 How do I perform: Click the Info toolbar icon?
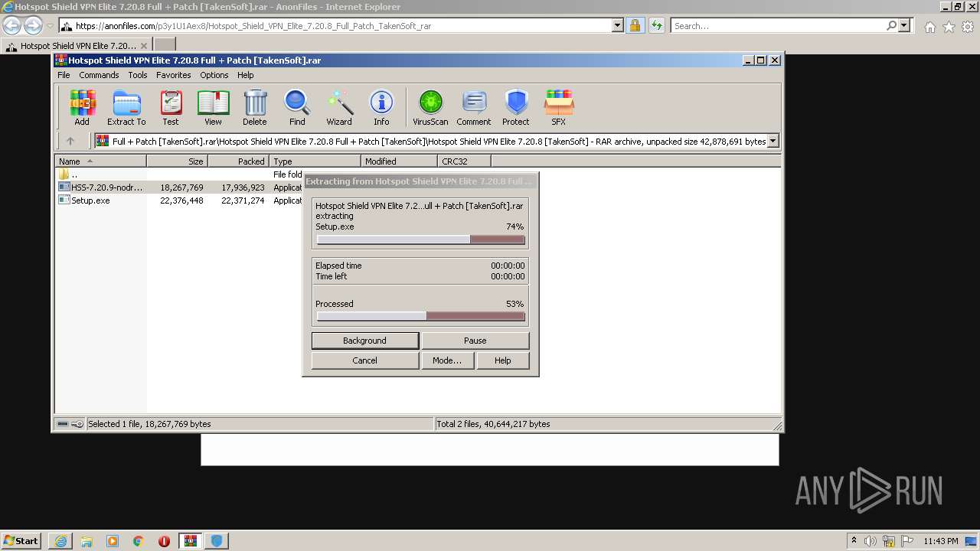click(381, 107)
